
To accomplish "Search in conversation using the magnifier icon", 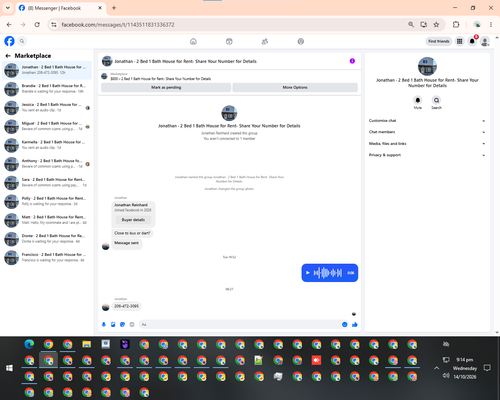I will point(436,100).
